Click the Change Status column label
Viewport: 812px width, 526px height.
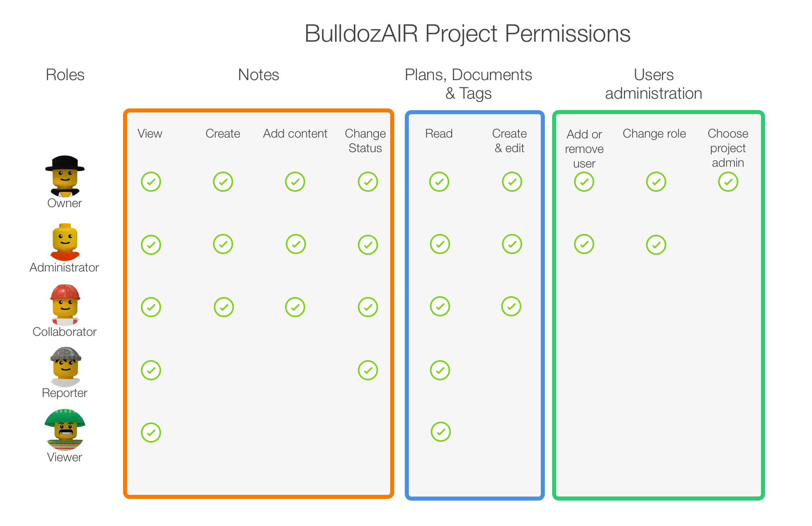tap(365, 141)
